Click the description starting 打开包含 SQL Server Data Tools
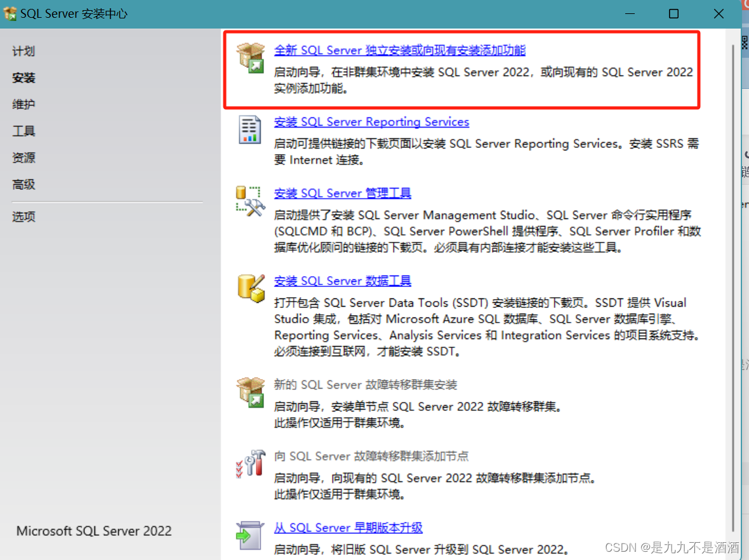The height and width of the screenshot is (560, 749). coord(487,327)
